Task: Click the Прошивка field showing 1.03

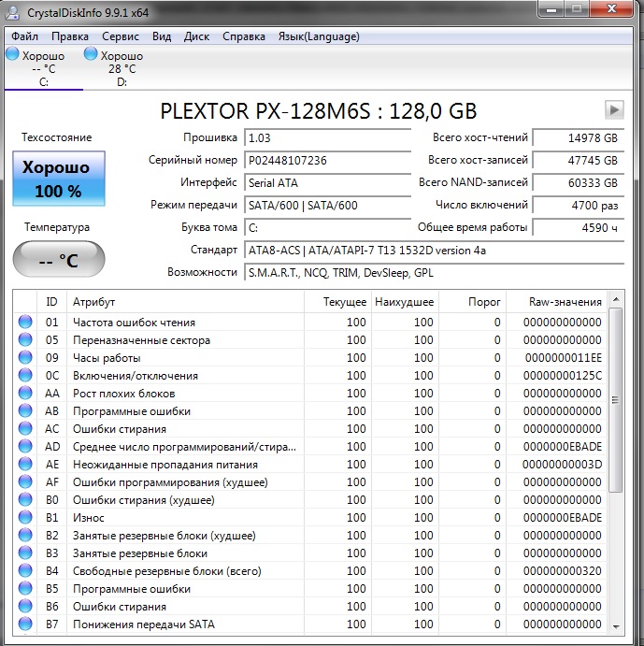Action: point(327,138)
